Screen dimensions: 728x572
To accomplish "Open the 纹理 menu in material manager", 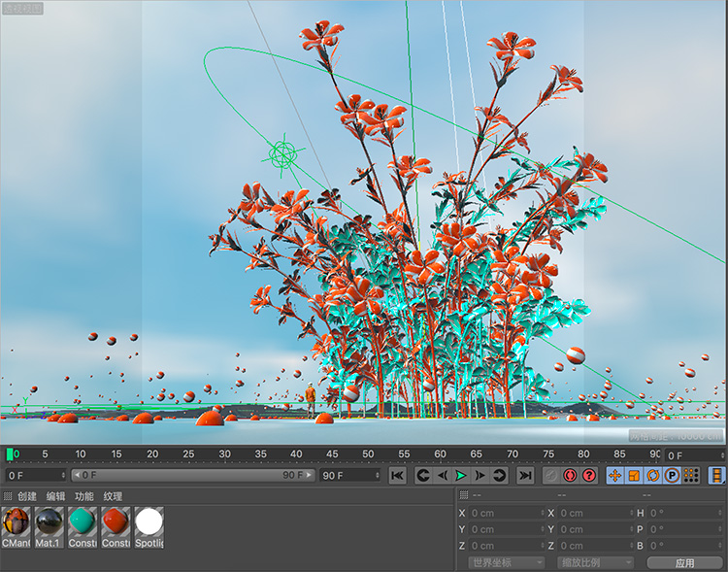I will coord(113,496).
